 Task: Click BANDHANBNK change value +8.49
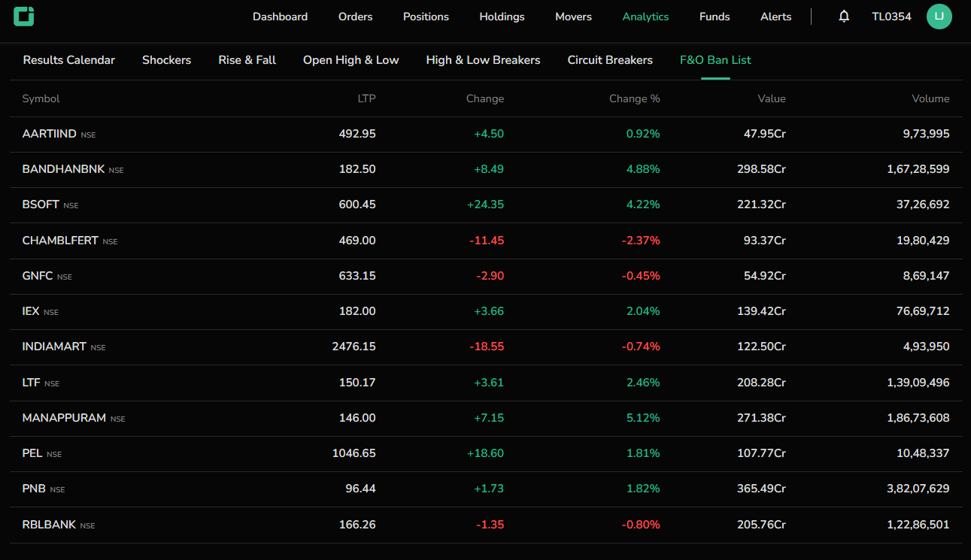click(489, 169)
